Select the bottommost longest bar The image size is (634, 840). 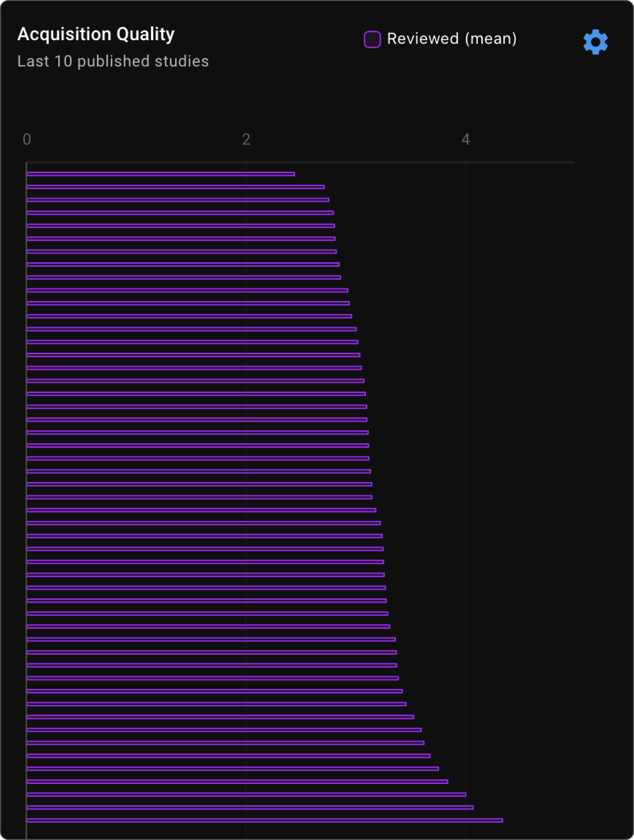point(265,820)
